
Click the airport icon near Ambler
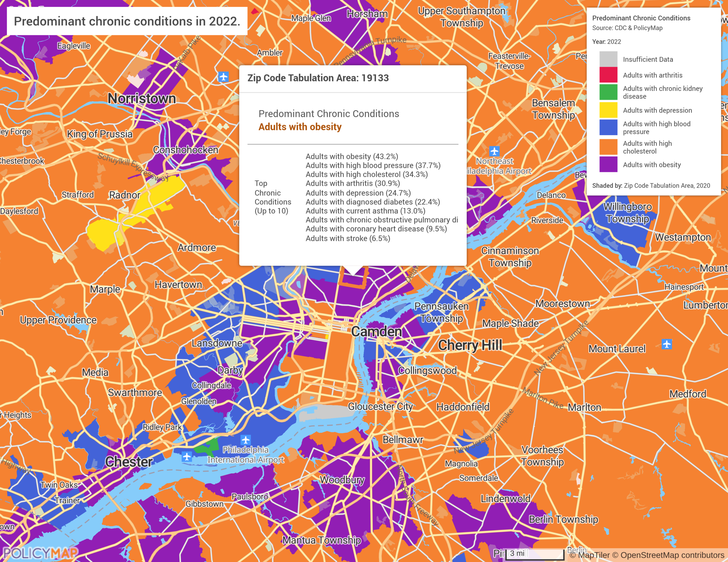pos(223,77)
